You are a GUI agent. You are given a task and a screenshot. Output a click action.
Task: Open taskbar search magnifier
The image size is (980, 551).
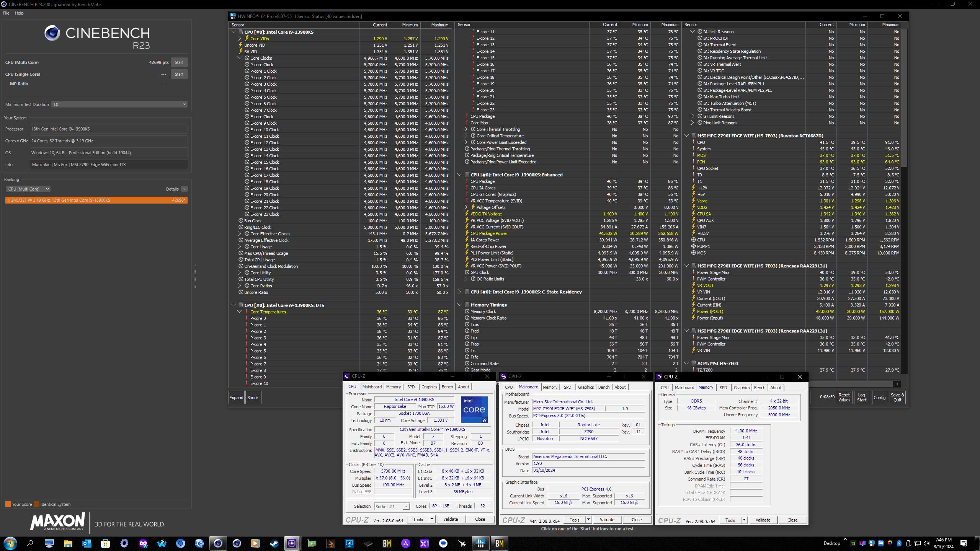click(x=30, y=543)
